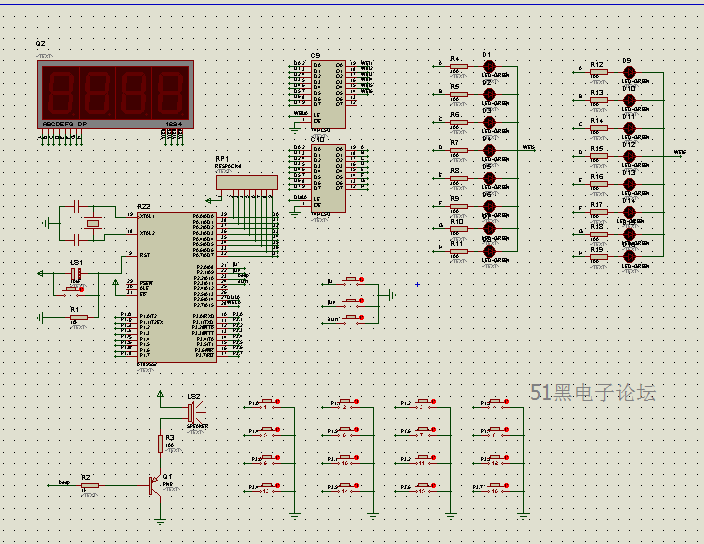Select LED D13
Viewport: 704px width, 544px height.
(x=629, y=184)
